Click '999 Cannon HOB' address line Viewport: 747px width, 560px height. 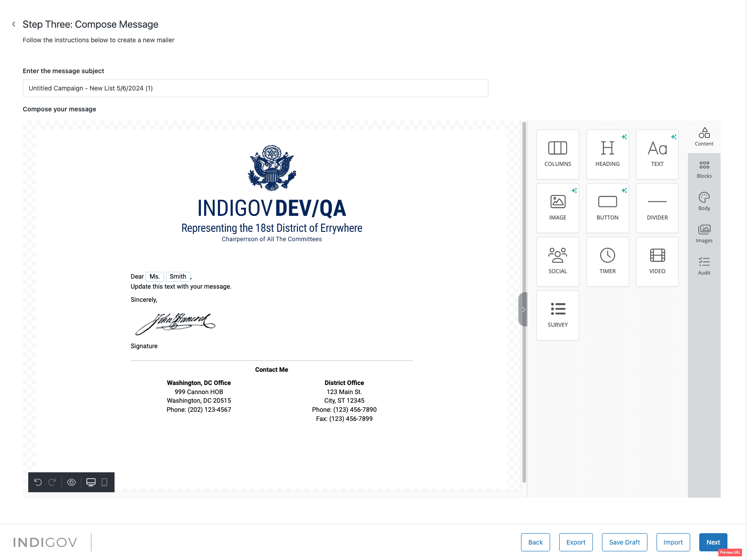[x=199, y=392]
